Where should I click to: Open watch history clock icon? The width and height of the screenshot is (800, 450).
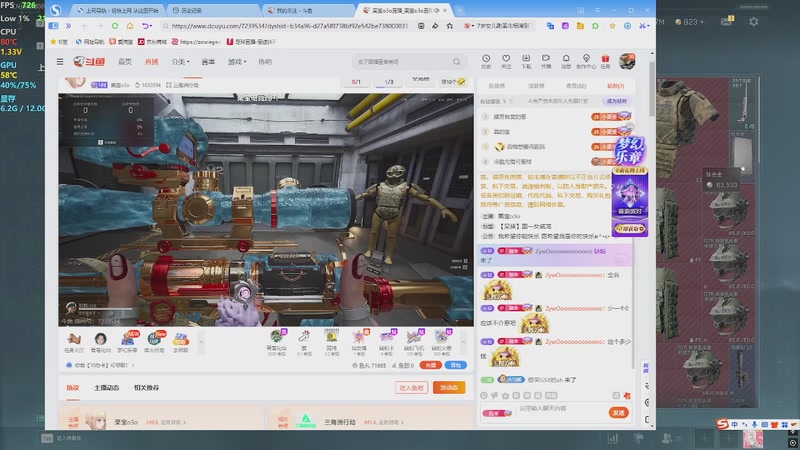pos(486,61)
